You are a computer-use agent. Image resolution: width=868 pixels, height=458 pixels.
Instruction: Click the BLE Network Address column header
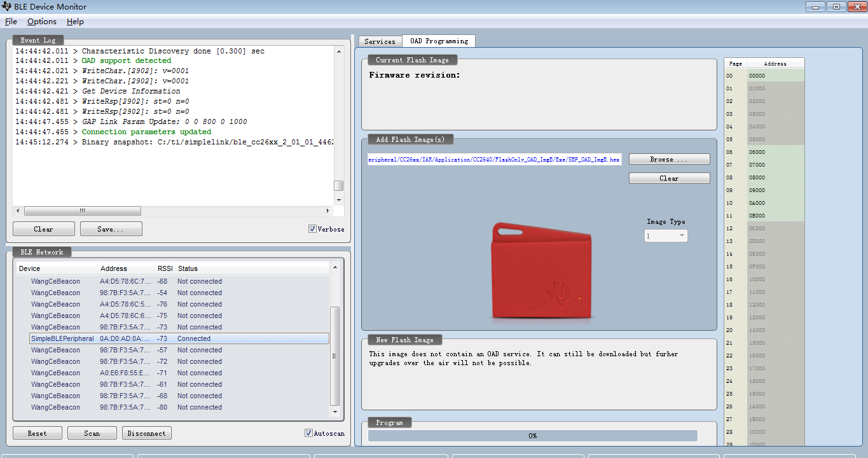pyautogui.click(x=127, y=268)
